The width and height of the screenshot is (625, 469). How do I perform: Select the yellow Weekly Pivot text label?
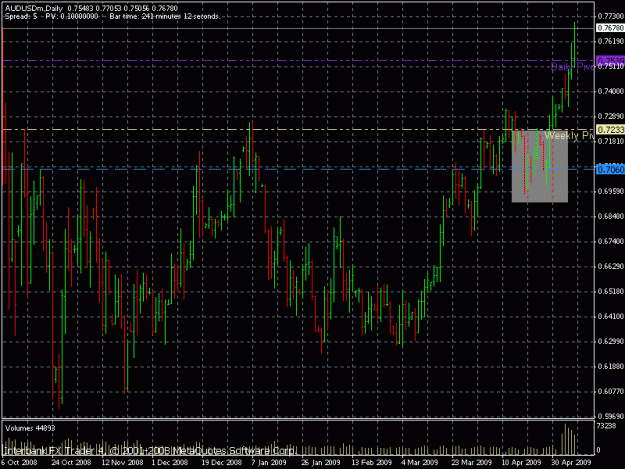pyautogui.click(x=569, y=136)
